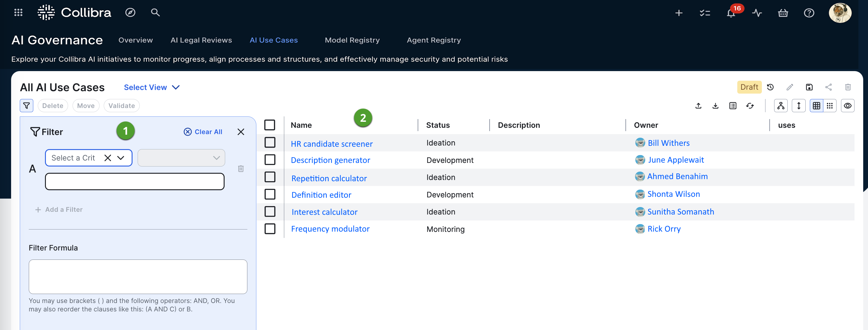The width and height of the screenshot is (868, 330).
Task: Click the shopping basket icon
Action: (783, 13)
